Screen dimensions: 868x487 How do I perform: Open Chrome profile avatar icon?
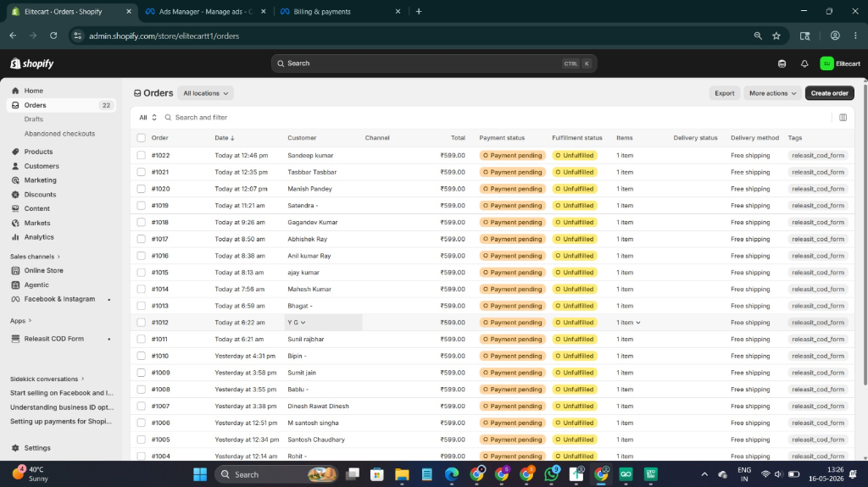point(835,36)
